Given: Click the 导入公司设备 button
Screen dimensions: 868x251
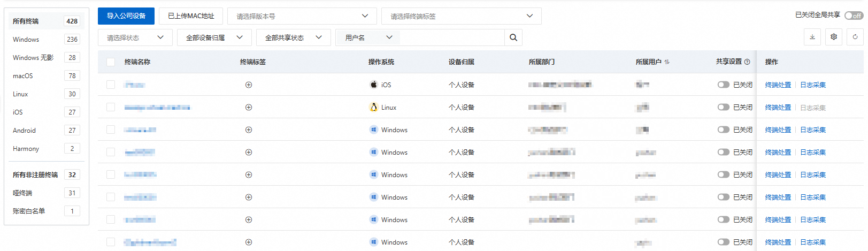Looking at the screenshot, I should click(126, 16).
